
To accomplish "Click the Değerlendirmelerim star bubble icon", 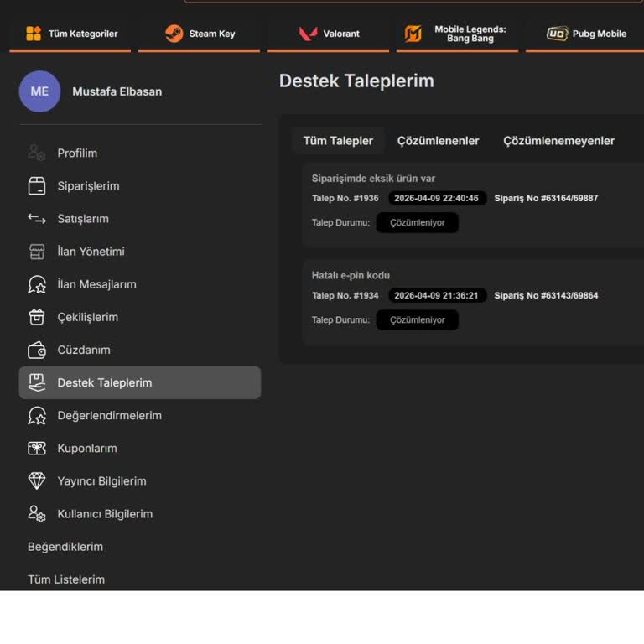I will (37, 416).
